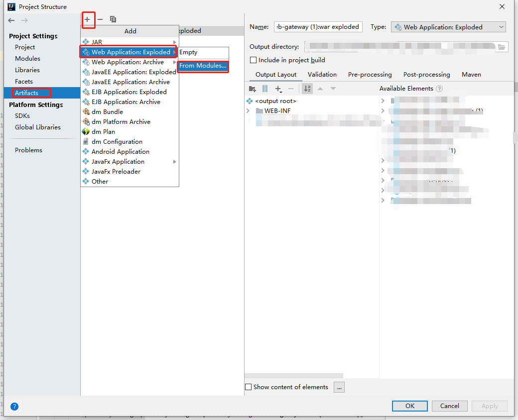The height and width of the screenshot is (420, 518).
Task: Click the Create Directory icon in Output Layout
Action: coord(253,89)
